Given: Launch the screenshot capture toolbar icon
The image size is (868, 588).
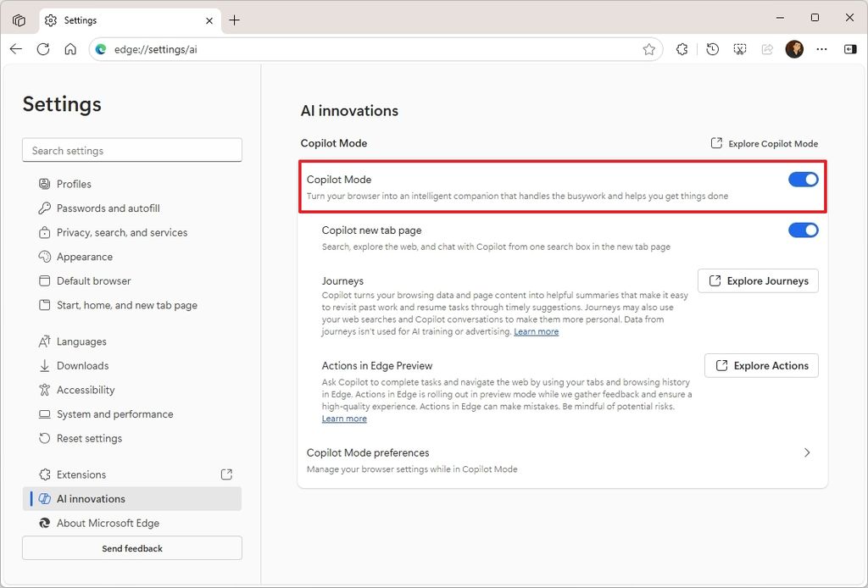Looking at the screenshot, I should click(x=739, y=49).
